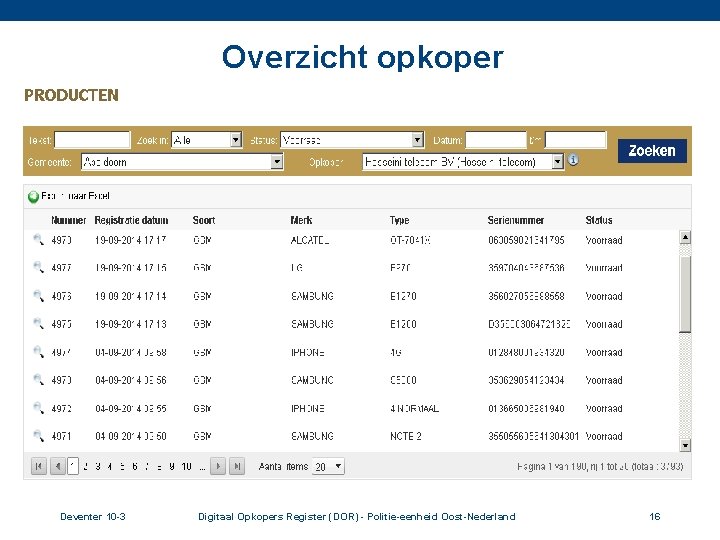Screen dimensions: 720x540
Task: Sort by the Nummer column header
Action: [x=68, y=220]
